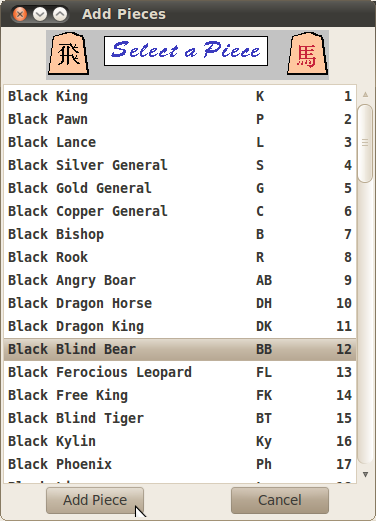Choose Black Free King entry

click(x=180, y=395)
